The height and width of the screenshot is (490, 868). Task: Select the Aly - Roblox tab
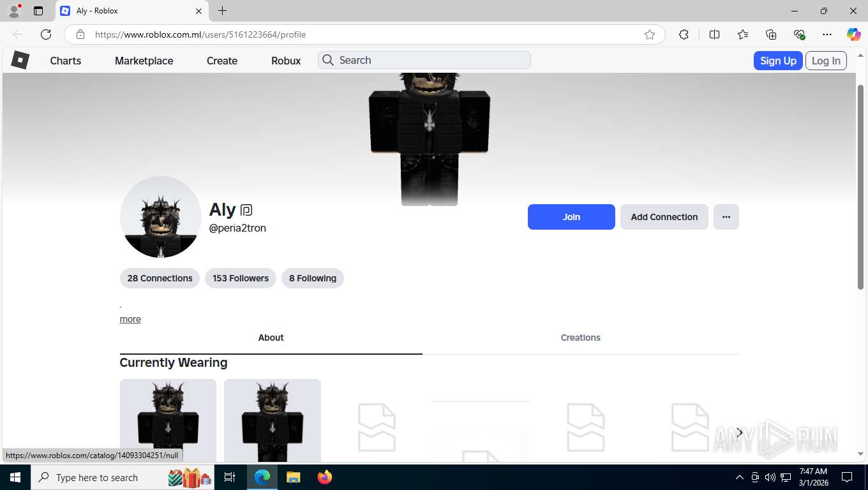tap(132, 11)
